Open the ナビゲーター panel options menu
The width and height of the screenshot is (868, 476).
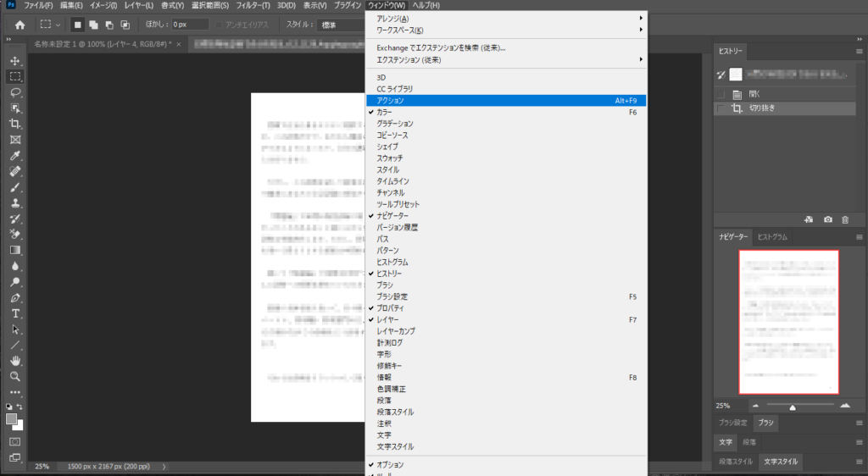(860, 237)
